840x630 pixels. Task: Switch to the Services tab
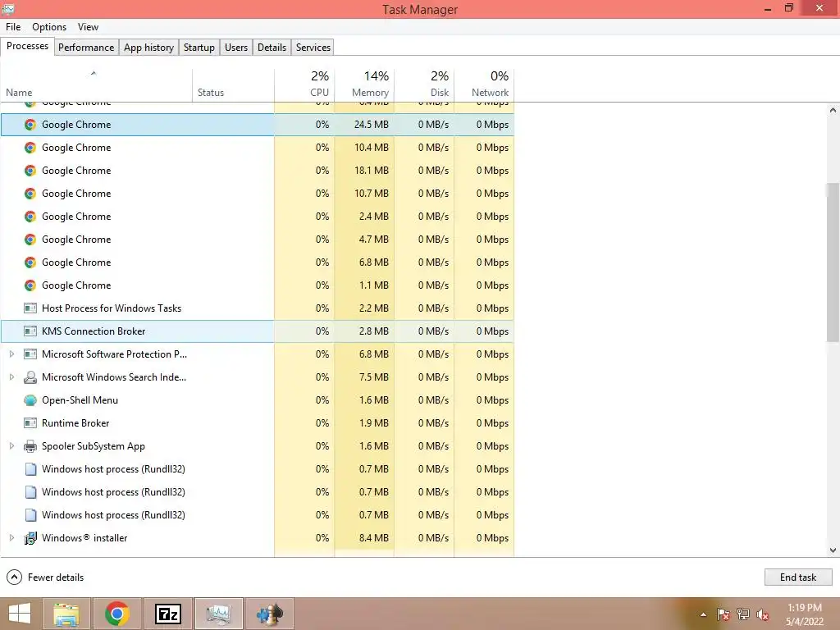click(x=313, y=47)
